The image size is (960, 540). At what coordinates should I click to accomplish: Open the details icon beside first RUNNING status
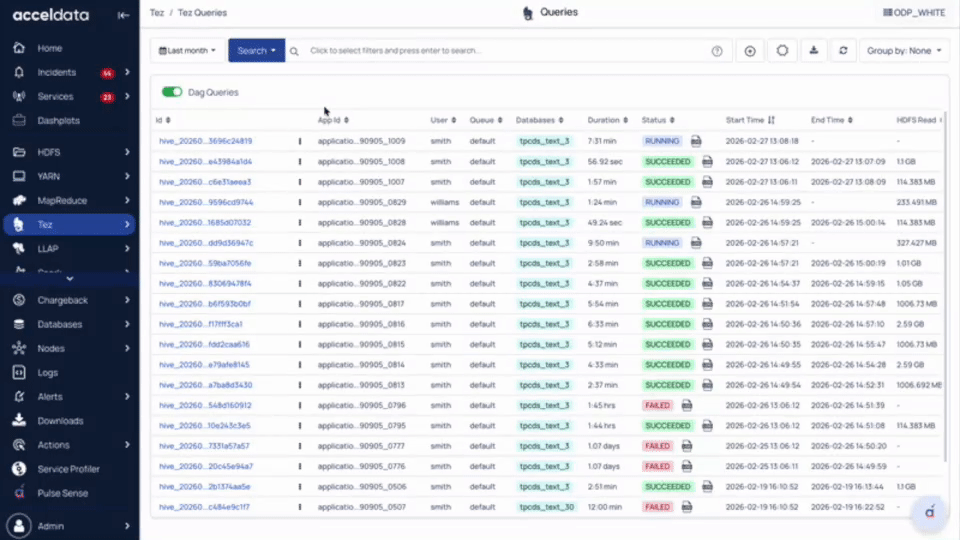696,141
